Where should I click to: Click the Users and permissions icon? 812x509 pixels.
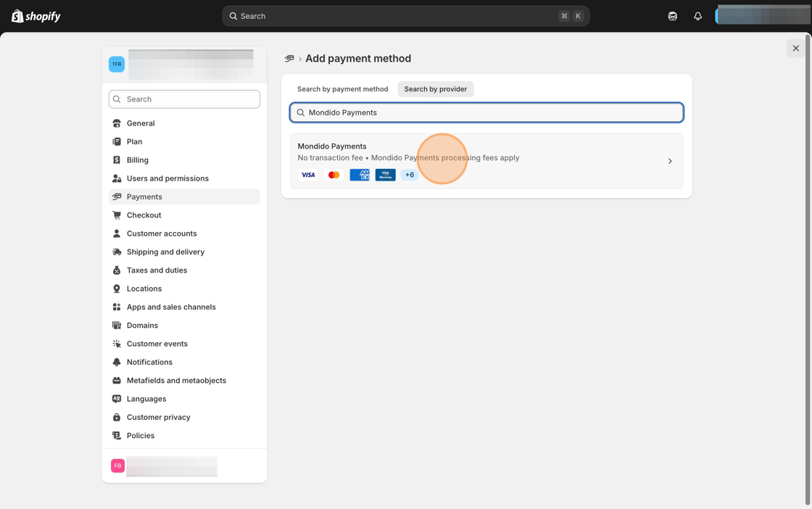coord(117,178)
